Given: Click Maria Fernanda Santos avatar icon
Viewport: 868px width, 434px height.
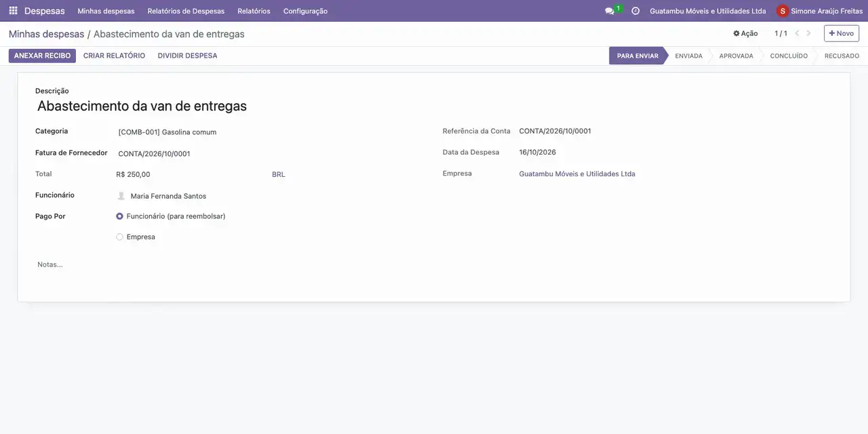Looking at the screenshot, I should click(121, 196).
